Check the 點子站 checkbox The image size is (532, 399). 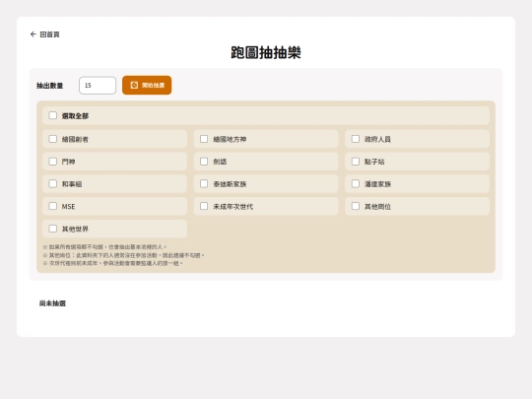coord(356,162)
